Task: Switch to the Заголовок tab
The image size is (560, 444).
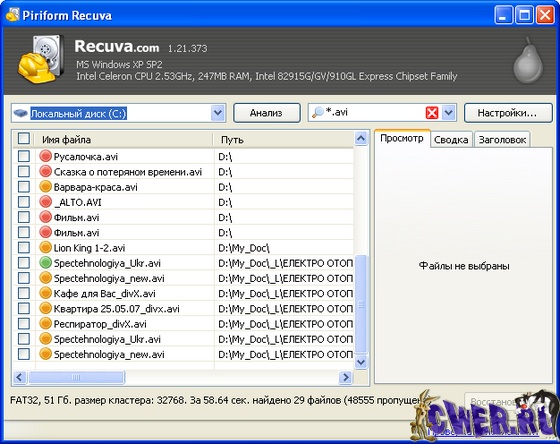Action: pyautogui.click(x=502, y=140)
